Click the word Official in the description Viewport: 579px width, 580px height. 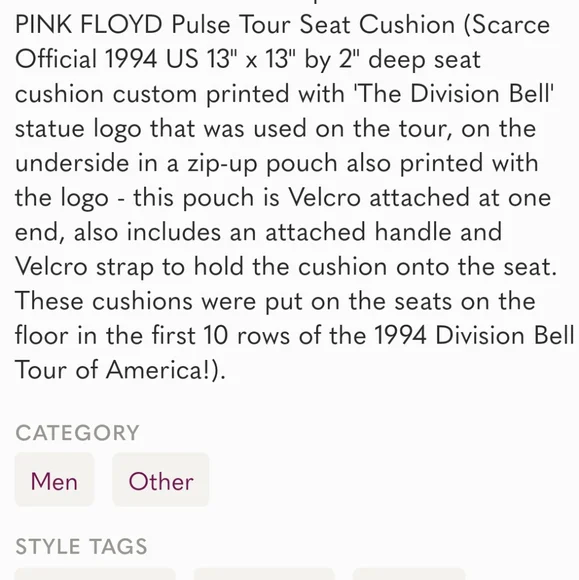[x=56, y=59]
